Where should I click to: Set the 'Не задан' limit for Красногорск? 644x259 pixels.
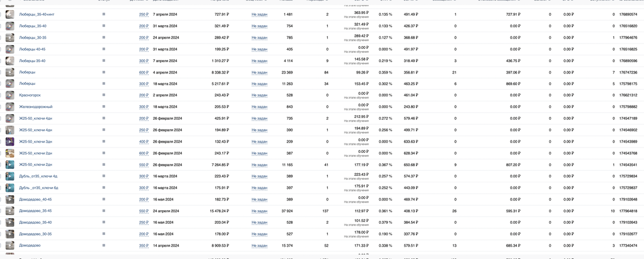pos(259,95)
